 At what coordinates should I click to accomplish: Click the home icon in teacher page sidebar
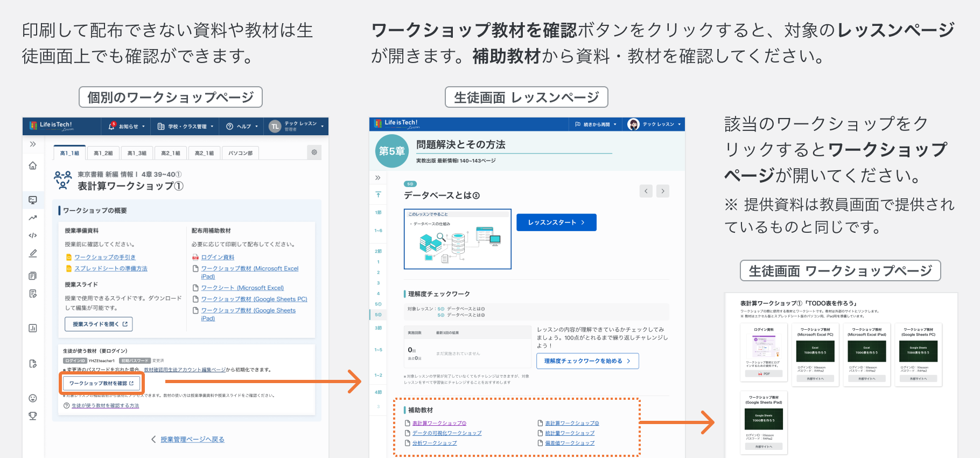tap(33, 165)
